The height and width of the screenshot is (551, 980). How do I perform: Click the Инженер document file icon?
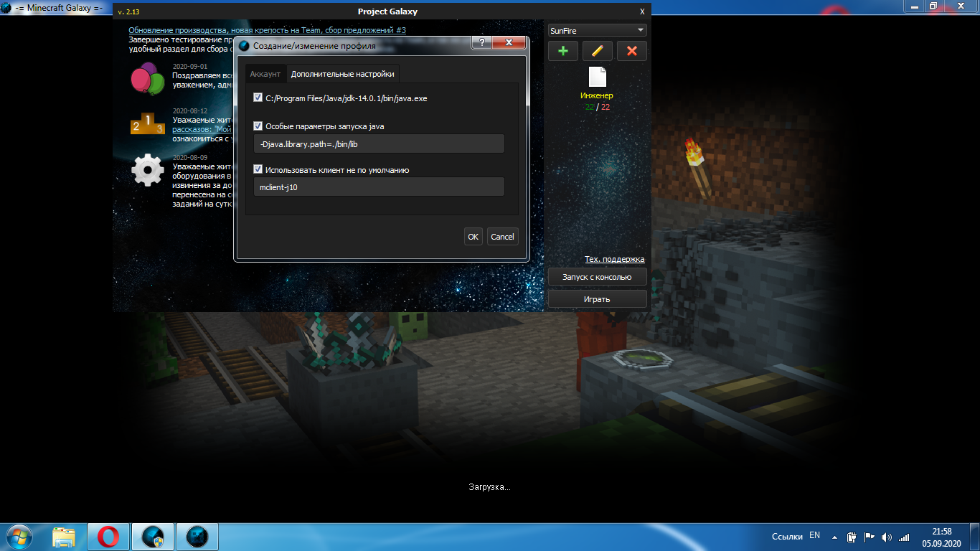click(597, 77)
